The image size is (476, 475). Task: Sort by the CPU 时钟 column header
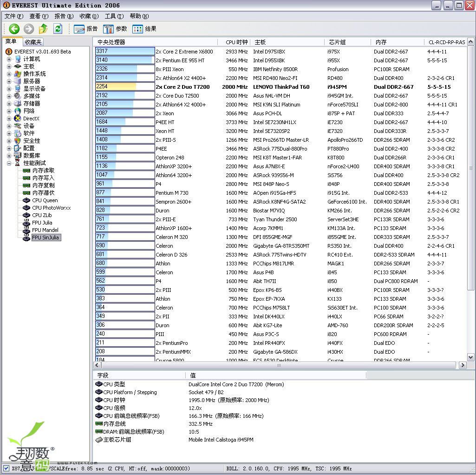pos(235,42)
